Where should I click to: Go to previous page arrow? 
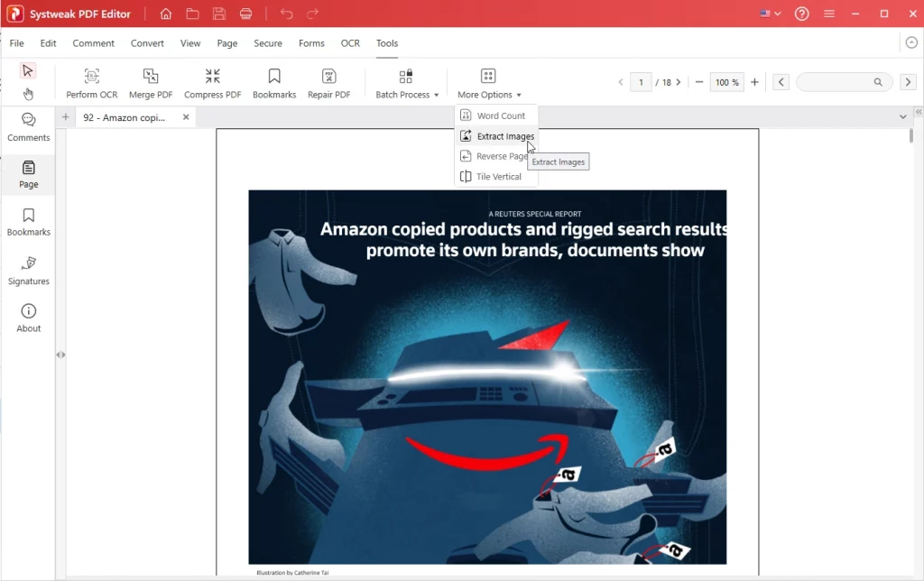click(x=621, y=82)
